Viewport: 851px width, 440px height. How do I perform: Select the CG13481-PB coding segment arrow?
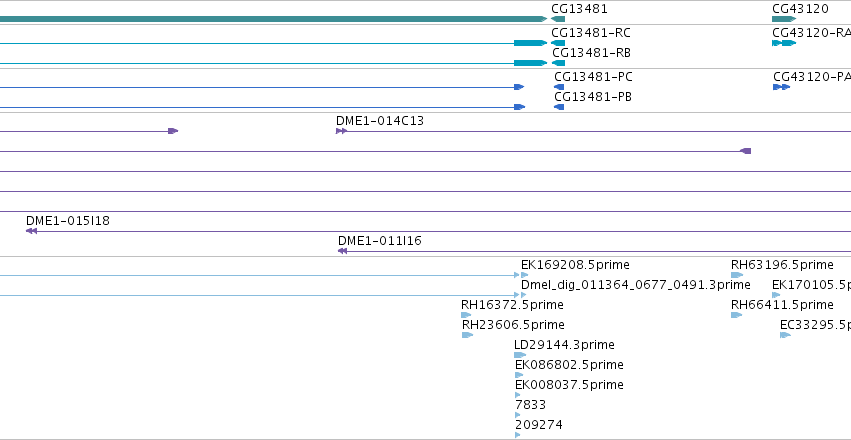[x=559, y=107]
